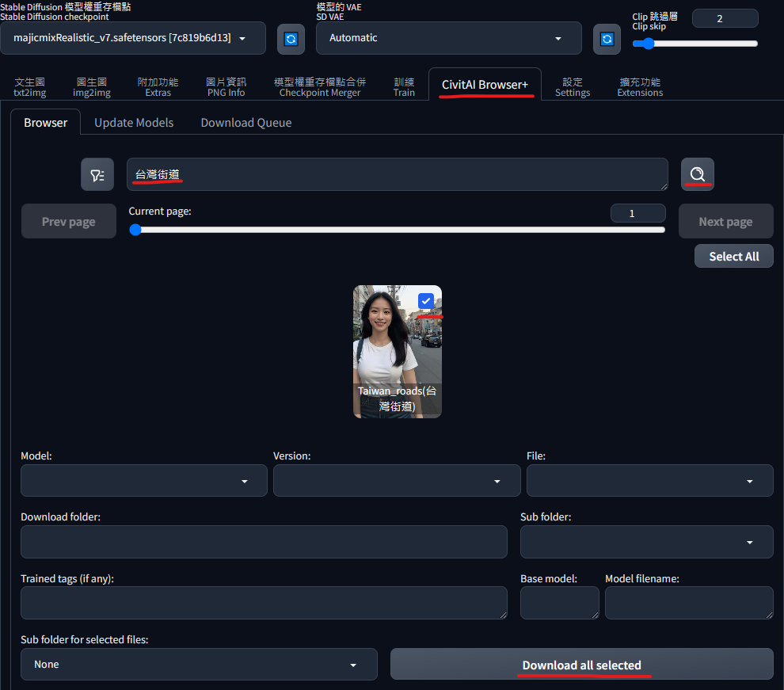Switch to Download Queue tab
This screenshot has height=690, width=784.
tap(245, 123)
